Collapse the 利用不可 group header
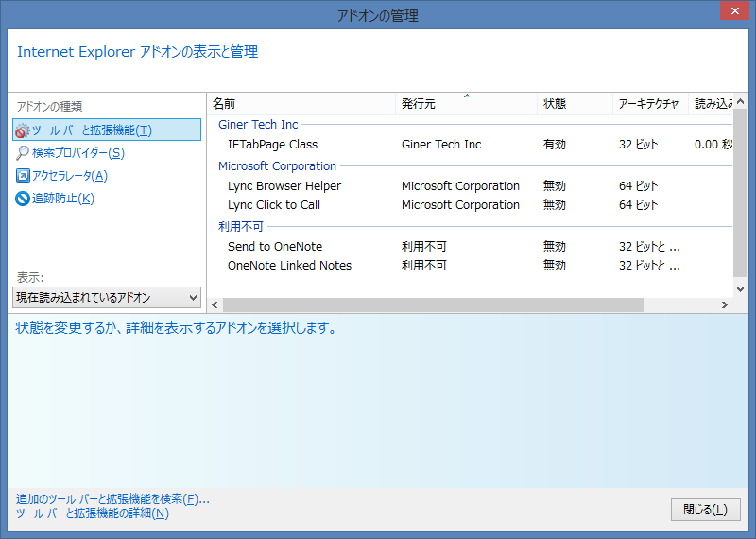Image resolution: width=756 pixels, height=539 pixels. (x=241, y=226)
